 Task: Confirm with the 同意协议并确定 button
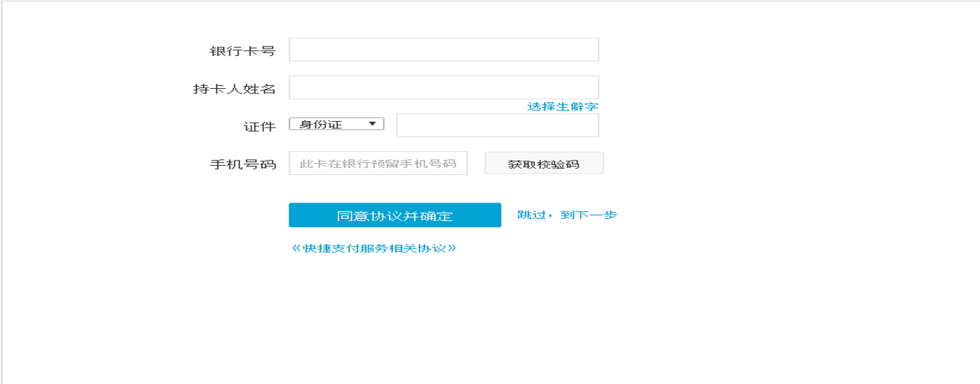[395, 215]
